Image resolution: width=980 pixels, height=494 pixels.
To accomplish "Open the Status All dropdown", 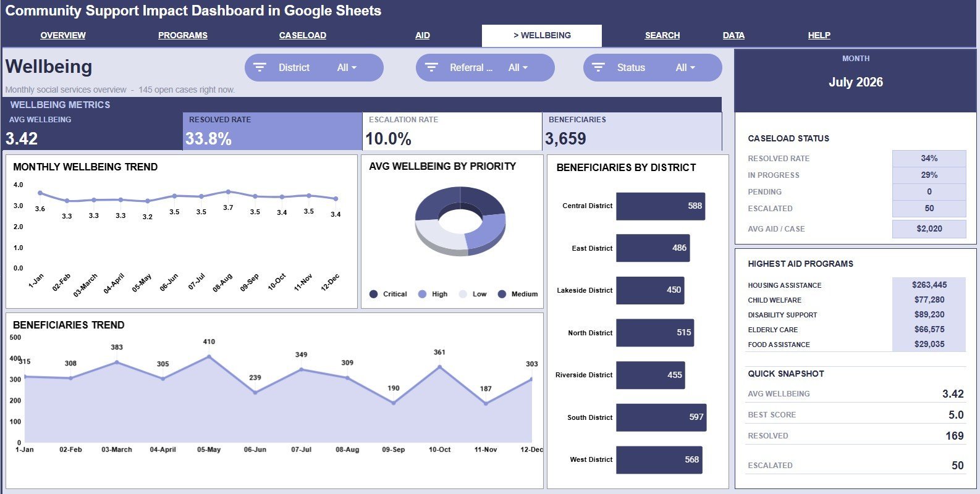I will click(685, 67).
